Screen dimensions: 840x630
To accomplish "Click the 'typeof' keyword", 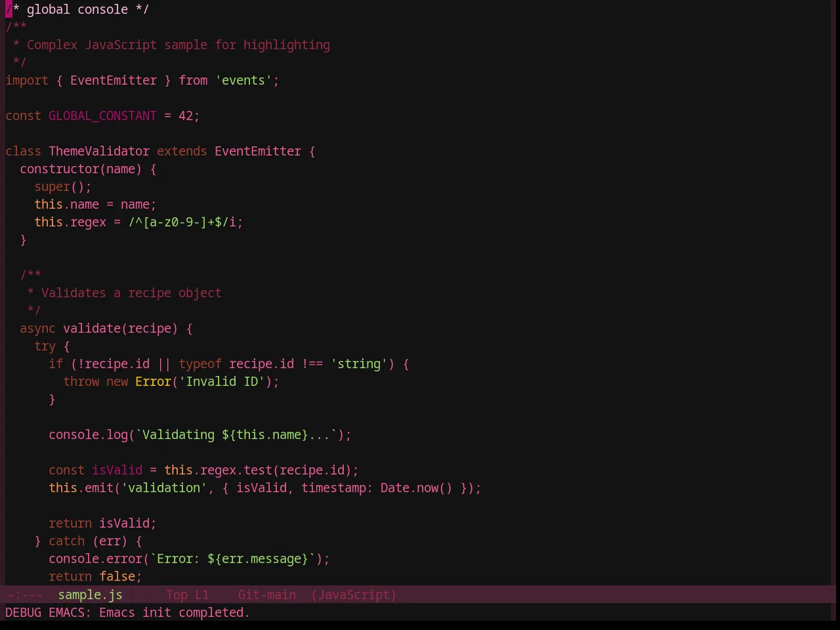I will pyautogui.click(x=200, y=364).
